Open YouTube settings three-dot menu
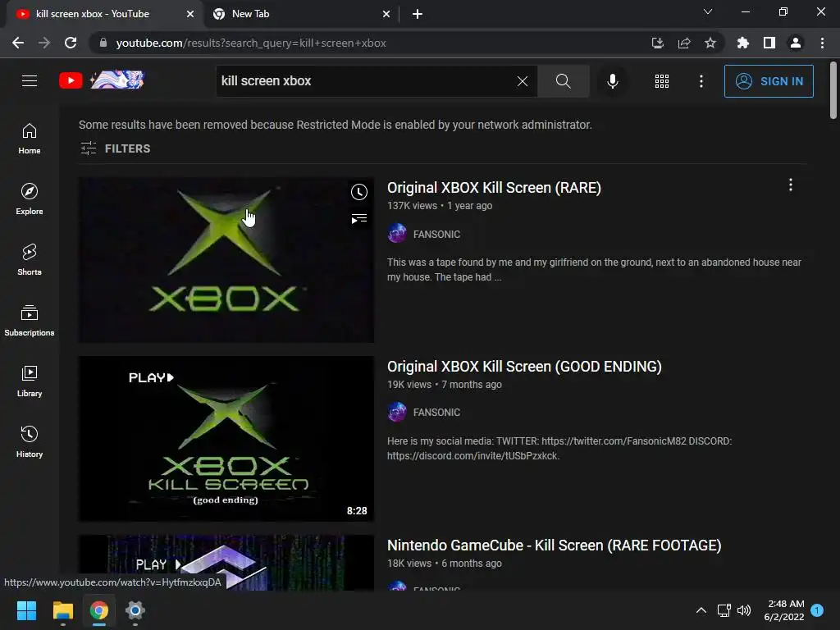Image resolution: width=840 pixels, height=630 pixels. tap(701, 81)
